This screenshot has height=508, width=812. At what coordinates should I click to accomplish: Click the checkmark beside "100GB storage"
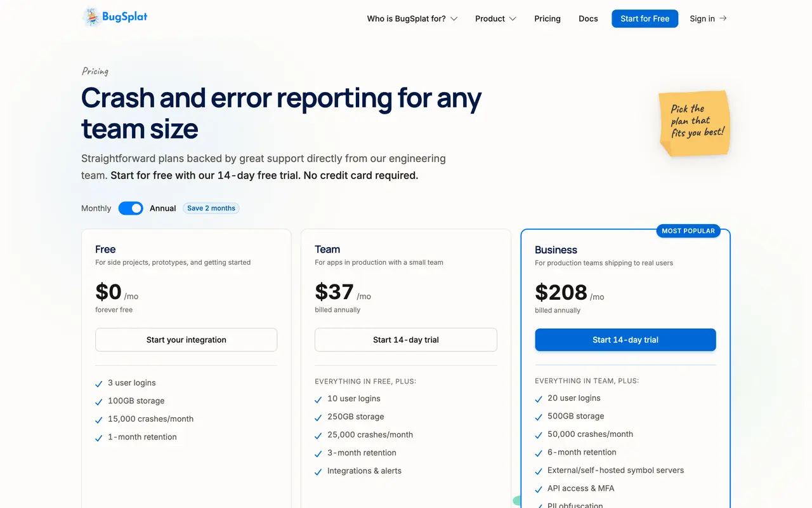tap(99, 402)
